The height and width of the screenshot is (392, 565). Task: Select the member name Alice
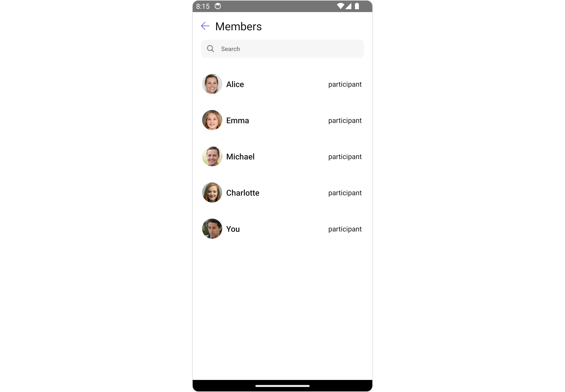pos(235,84)
